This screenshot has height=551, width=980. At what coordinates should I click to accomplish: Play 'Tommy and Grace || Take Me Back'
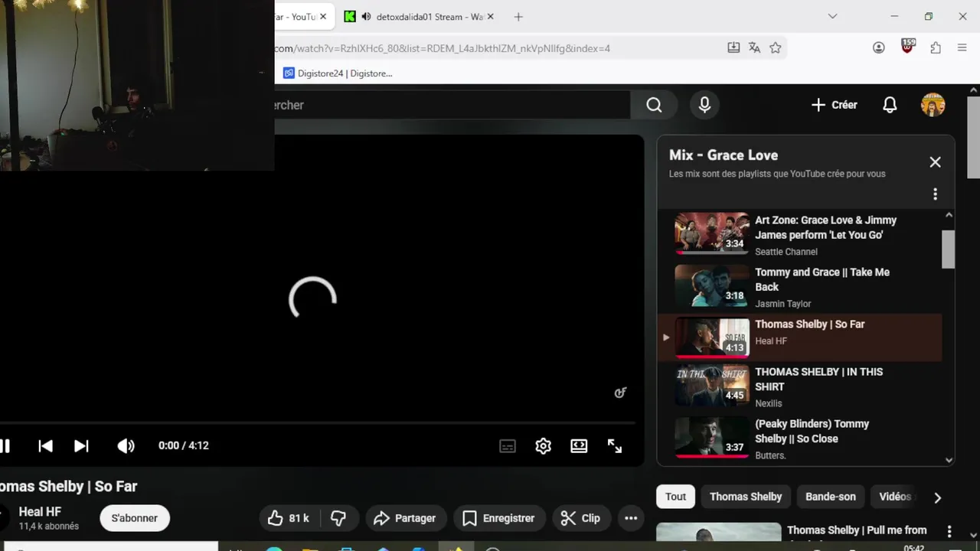tap(799, 287)
